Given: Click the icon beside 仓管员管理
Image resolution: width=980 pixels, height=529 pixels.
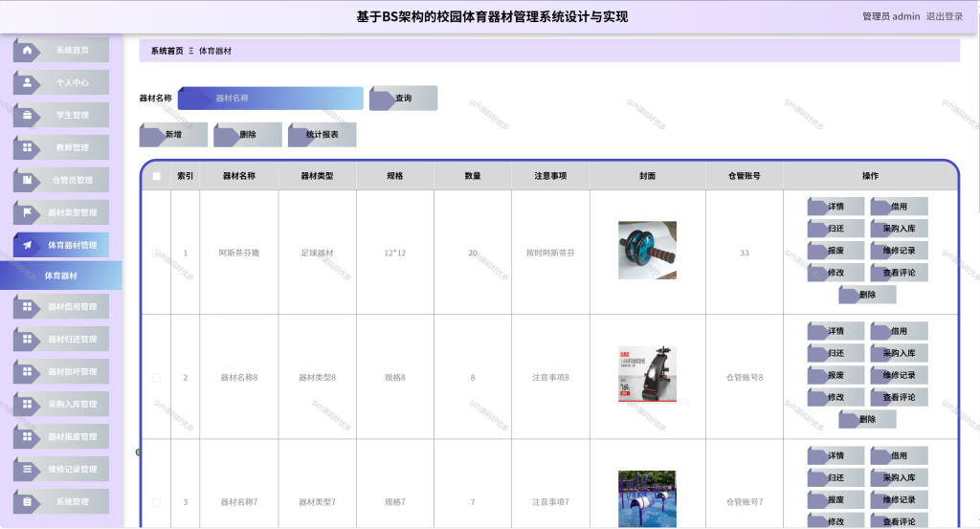Looking at the screenshot, I should tap(27, 180).
